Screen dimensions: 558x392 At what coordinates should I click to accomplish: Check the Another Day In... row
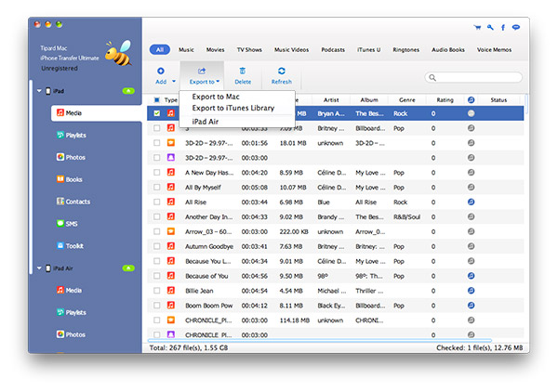tap(156, 216)
